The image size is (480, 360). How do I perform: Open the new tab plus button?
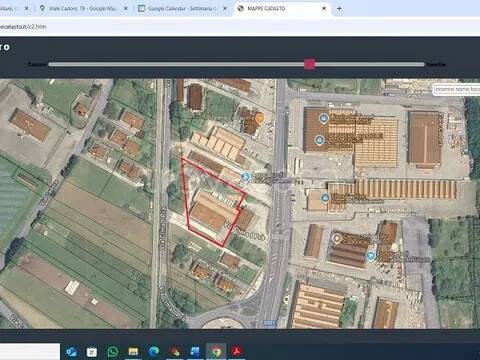pos(339,9)
